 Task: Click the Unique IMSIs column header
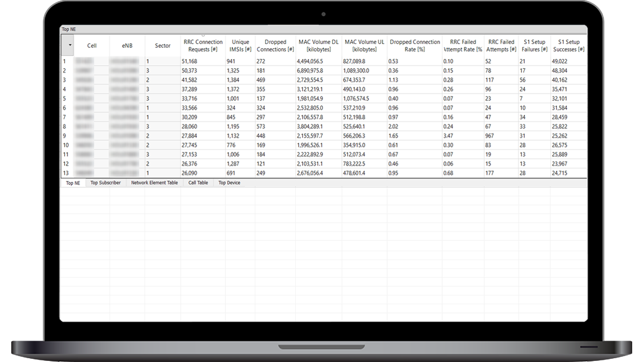[x=240, y=46]
